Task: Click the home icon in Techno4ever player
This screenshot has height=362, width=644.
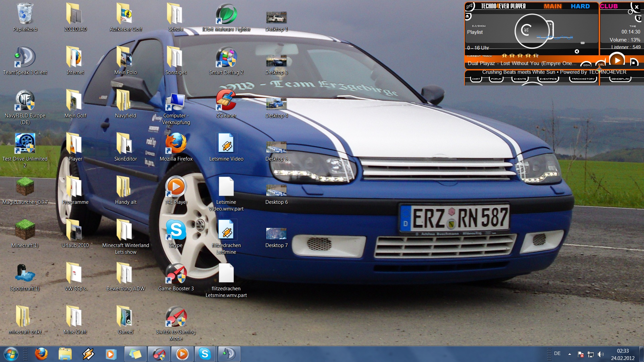Action: pyautogui.click(x=468, y=16)
